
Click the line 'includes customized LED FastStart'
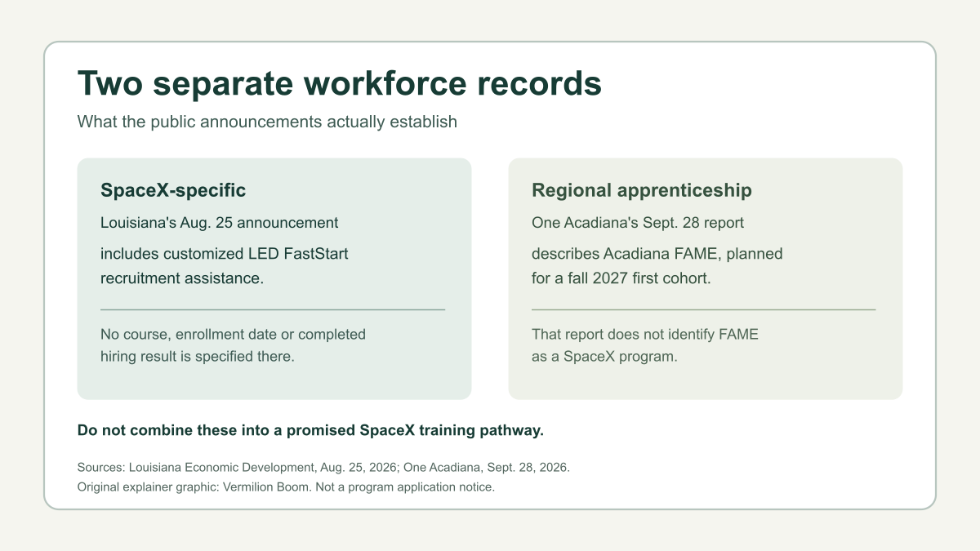click(x=225, y=254)
